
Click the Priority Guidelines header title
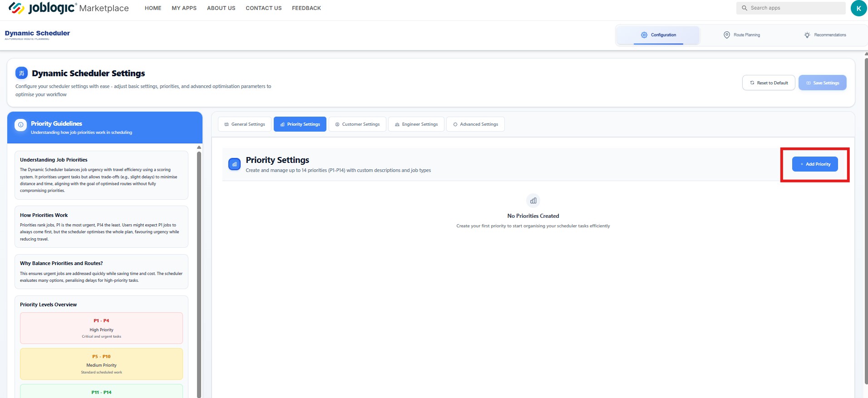pyautogui.click(x=56, y=123)
